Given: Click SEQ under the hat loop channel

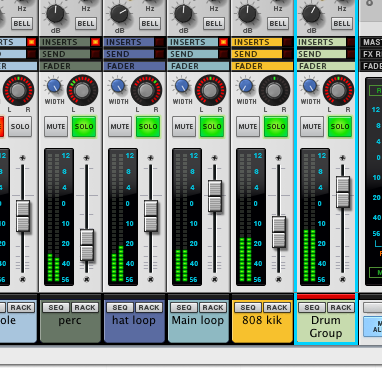Looking at the screenshot, I should point(120,307).
